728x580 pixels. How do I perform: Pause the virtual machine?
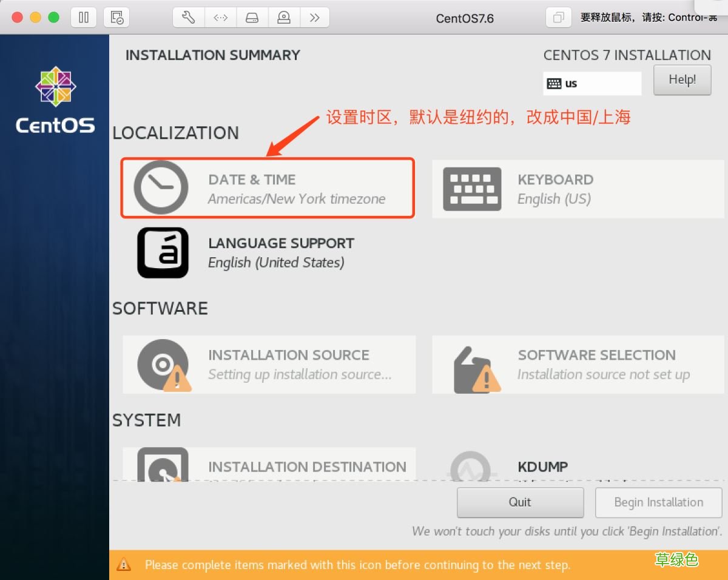[x=84, y=17]
